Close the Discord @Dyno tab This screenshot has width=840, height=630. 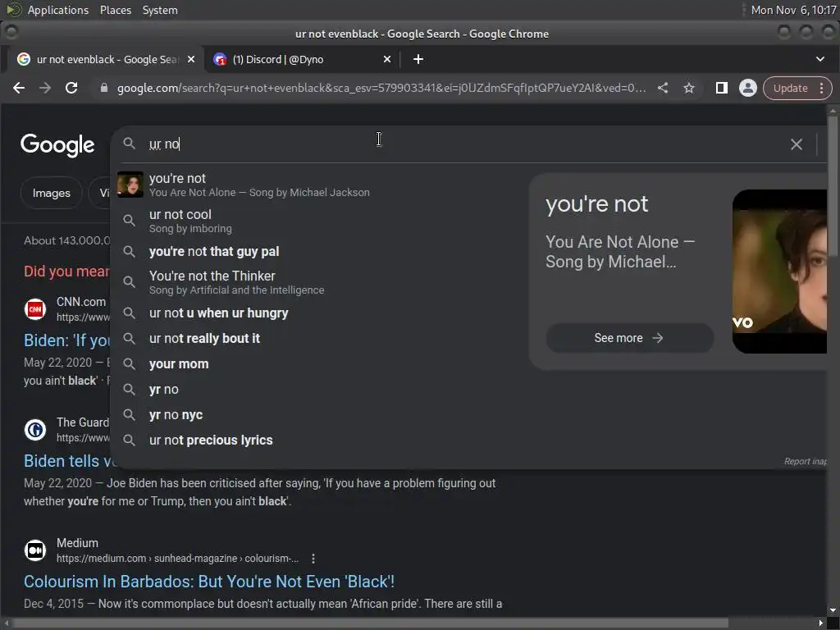[x=387, y=59]
